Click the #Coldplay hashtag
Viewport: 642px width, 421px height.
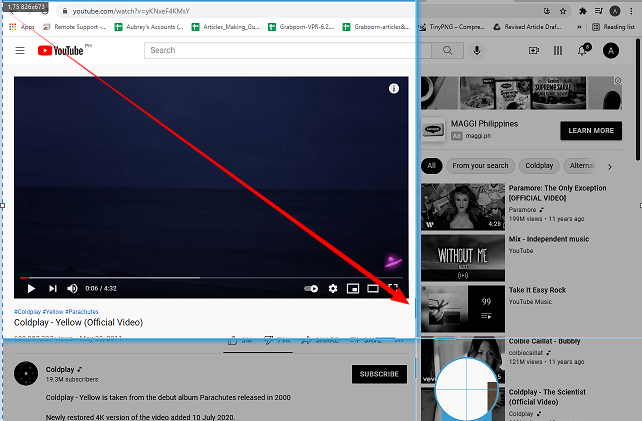27,312
